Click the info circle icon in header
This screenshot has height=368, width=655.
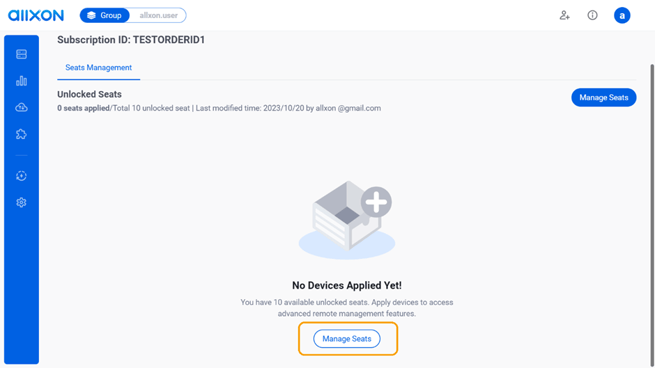(x=592, y=15)
